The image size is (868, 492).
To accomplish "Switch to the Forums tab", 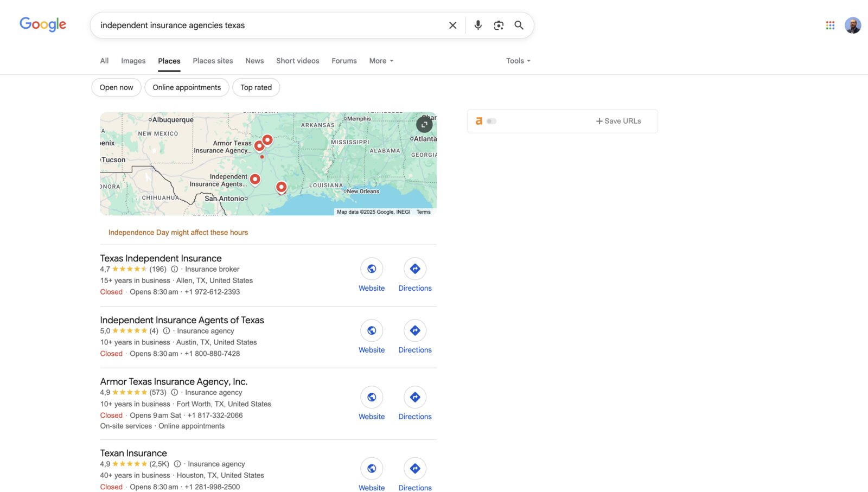I will click(344, 61).
